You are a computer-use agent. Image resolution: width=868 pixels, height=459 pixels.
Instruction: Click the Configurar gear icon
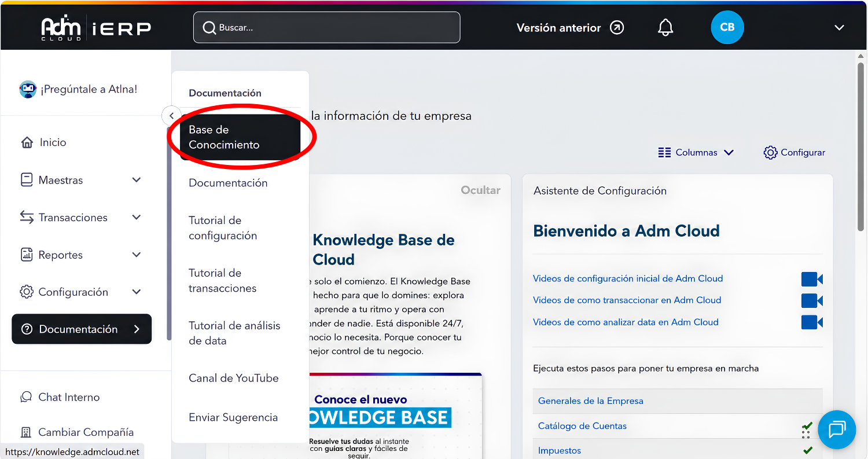770,153
